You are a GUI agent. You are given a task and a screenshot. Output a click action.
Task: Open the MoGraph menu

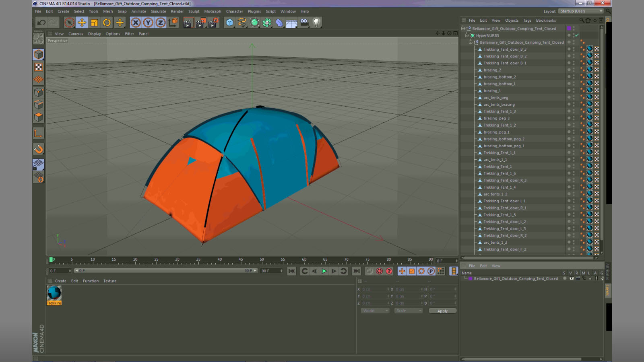click(213, 12)
